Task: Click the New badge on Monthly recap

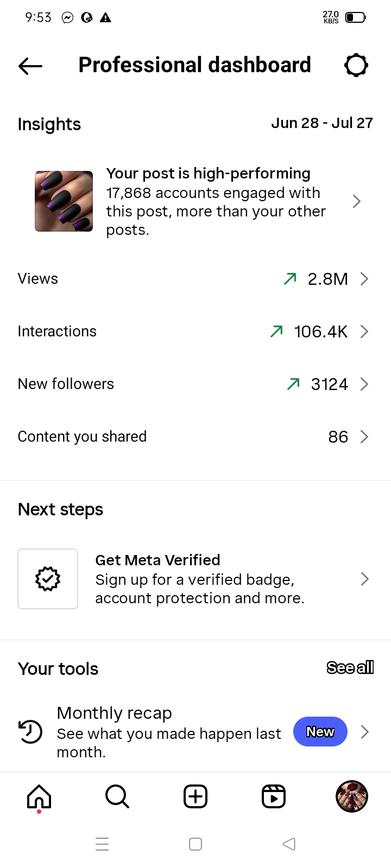Action: click(320, 732)
